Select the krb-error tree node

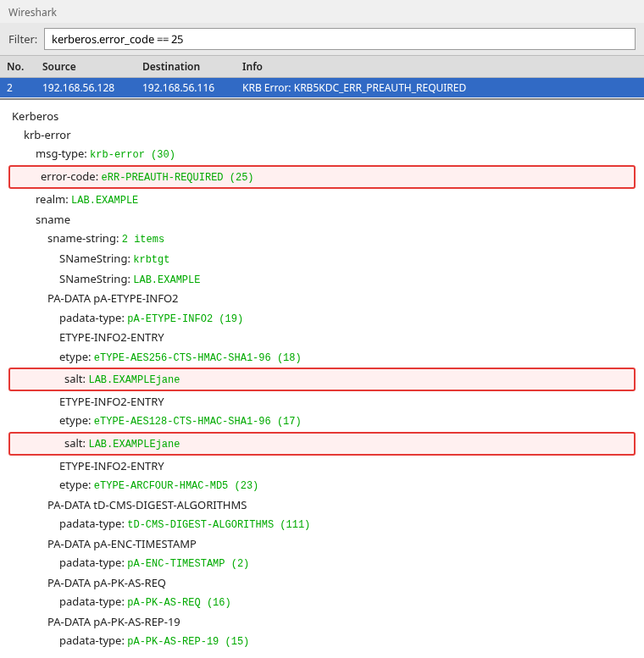click(x=47, y=135)
